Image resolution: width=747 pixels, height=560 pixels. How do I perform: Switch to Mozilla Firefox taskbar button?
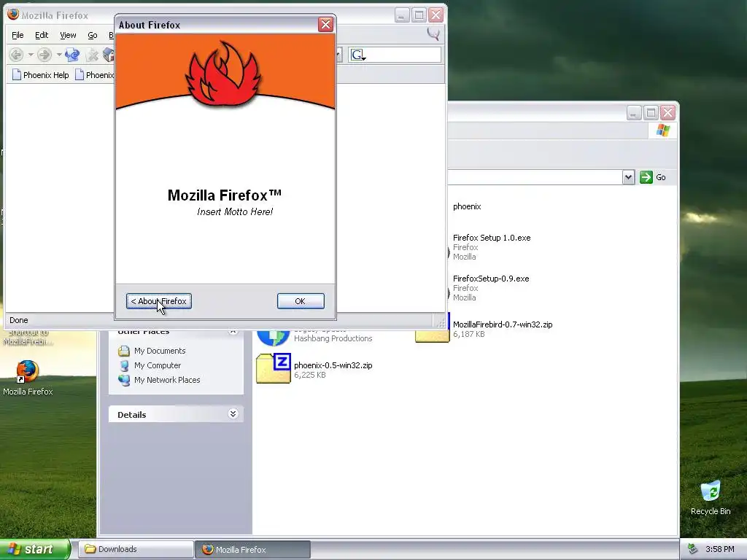pos(253,550)
